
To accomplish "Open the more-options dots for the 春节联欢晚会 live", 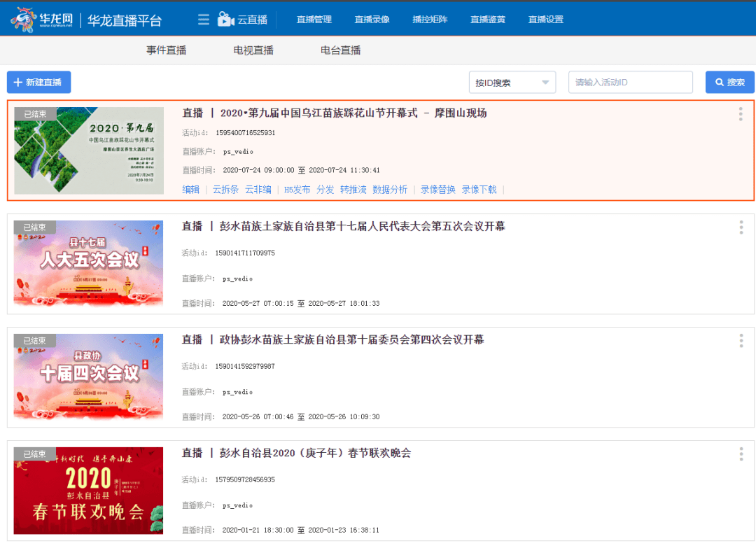I will click(x=741, y=454).
